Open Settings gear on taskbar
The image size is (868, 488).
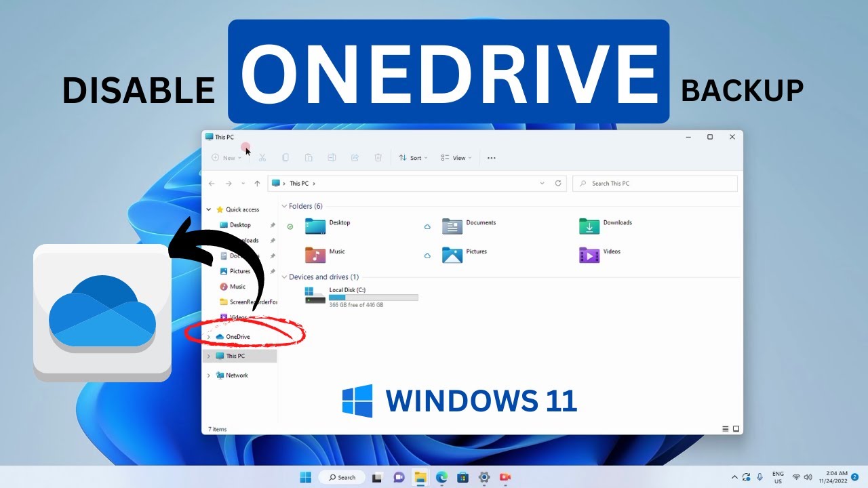click(x=484, y=477)
